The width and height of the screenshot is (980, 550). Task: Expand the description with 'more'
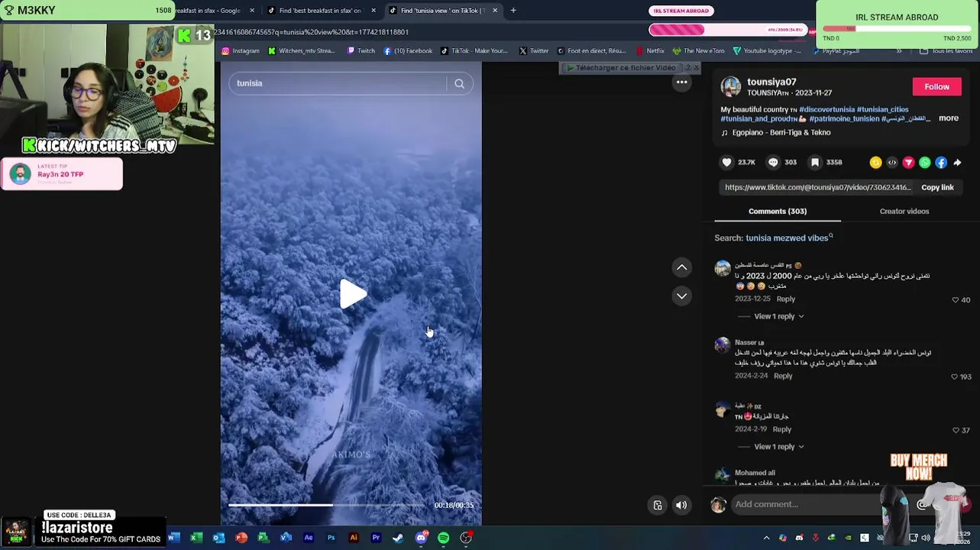pos(949,118)
